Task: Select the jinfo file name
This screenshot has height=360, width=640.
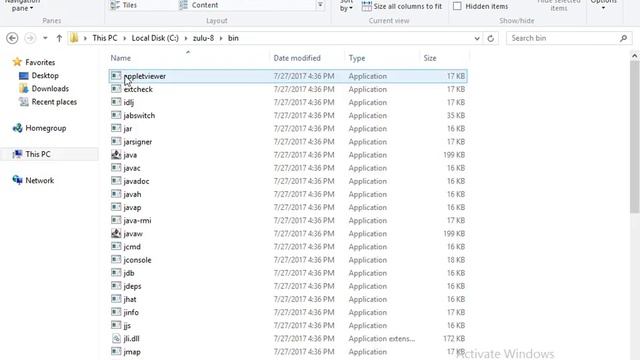Action: [x=131, y=312]
